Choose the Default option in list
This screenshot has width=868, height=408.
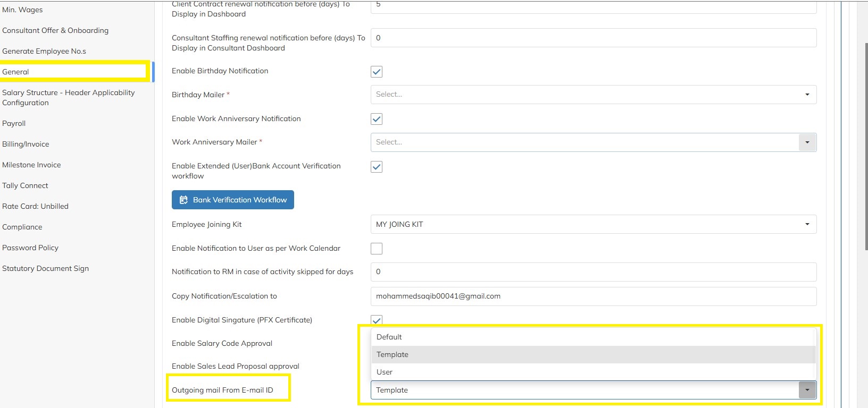point(389,337)
